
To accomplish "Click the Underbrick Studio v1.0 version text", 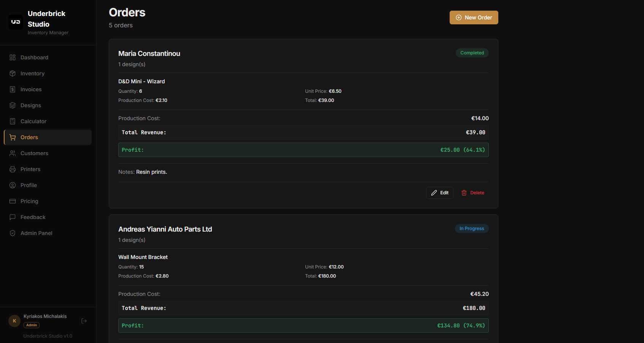I will coord(48,336).
